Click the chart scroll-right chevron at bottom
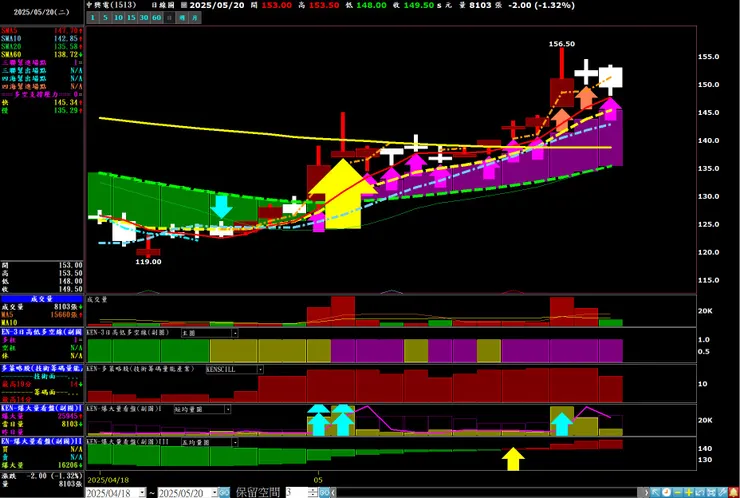 [x=647, y=493]
